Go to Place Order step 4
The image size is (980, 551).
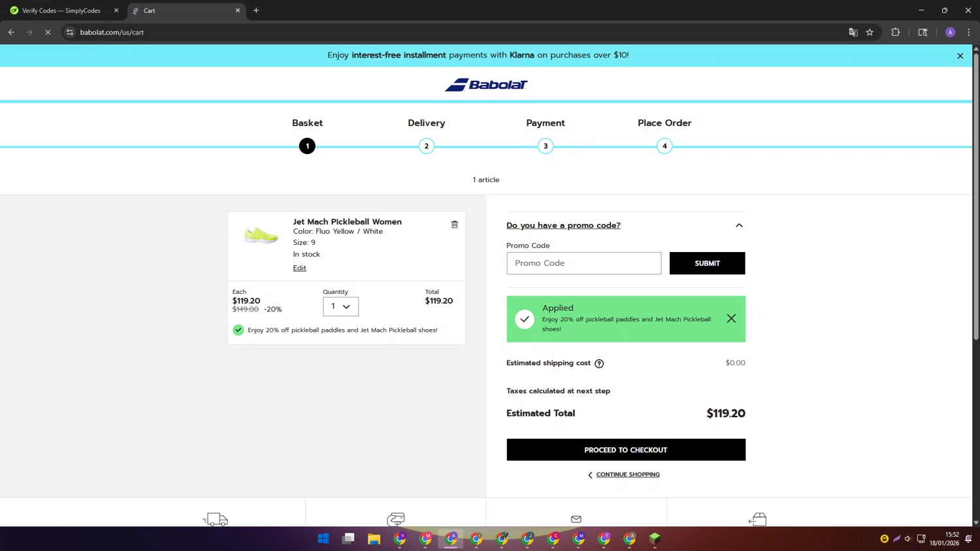(x=664, y=146)
